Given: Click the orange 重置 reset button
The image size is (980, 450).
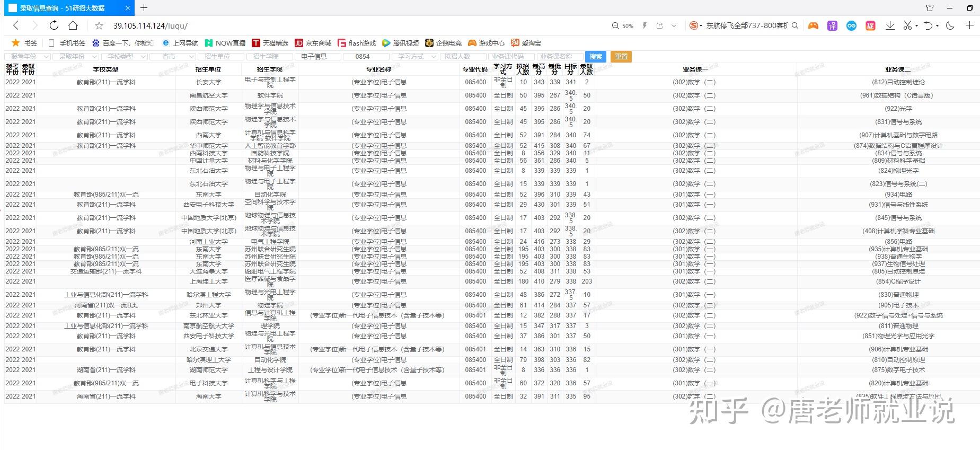Looking at the screenshot, I should point(621,57).
